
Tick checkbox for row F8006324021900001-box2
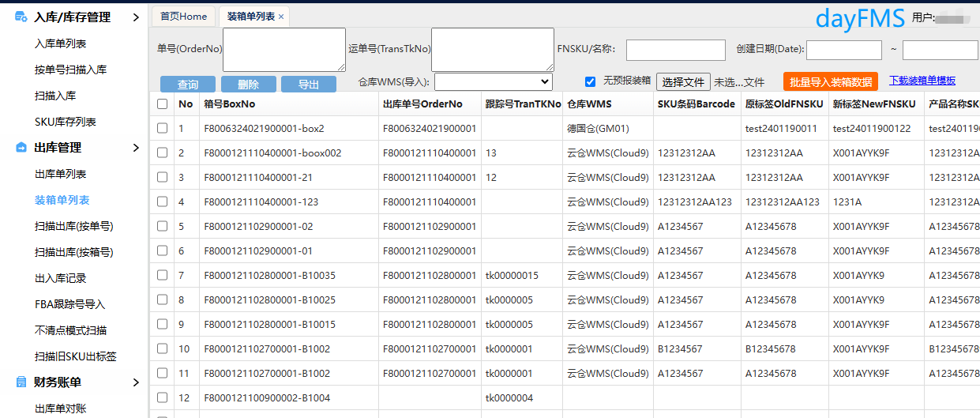tap(162, 128)
